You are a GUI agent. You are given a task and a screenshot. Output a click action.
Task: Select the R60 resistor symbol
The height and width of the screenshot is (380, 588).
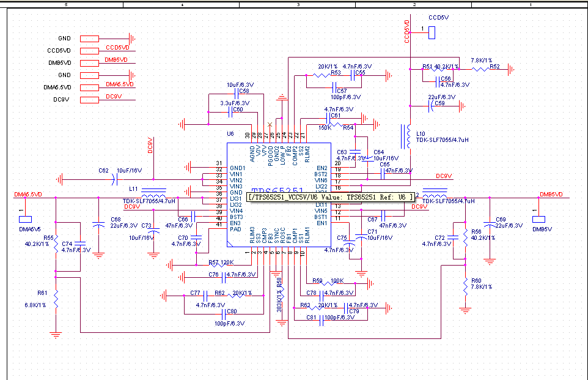[465, 287]
